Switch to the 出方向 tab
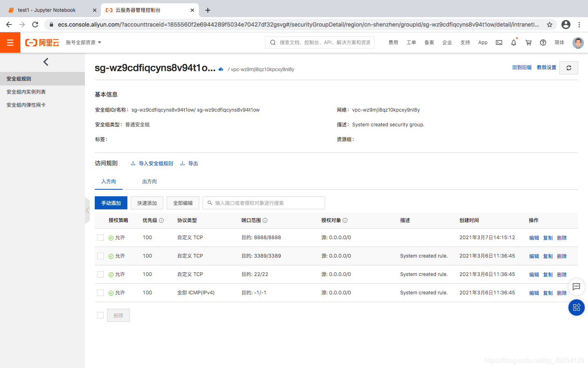The image size is (588, 368). [x=149, y=182]
